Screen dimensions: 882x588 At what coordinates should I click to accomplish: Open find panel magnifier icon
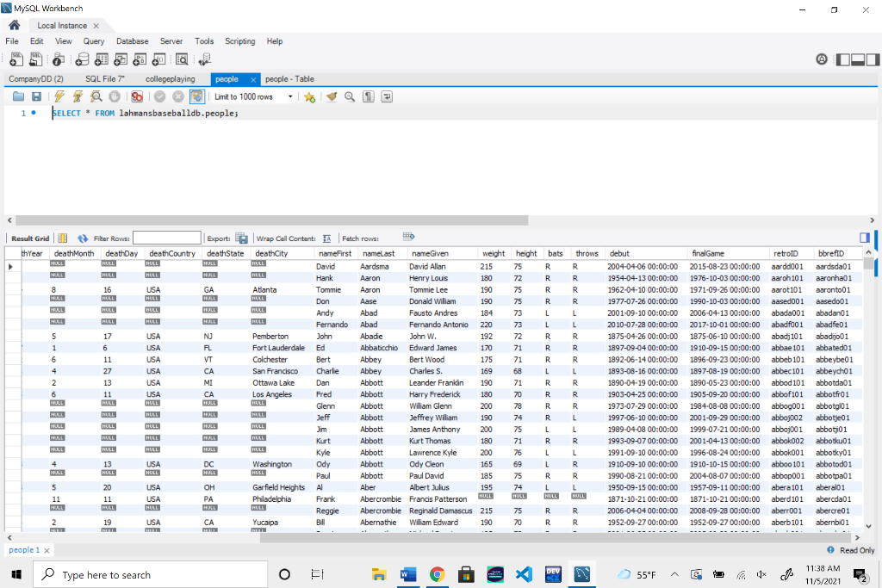[350, 96]
